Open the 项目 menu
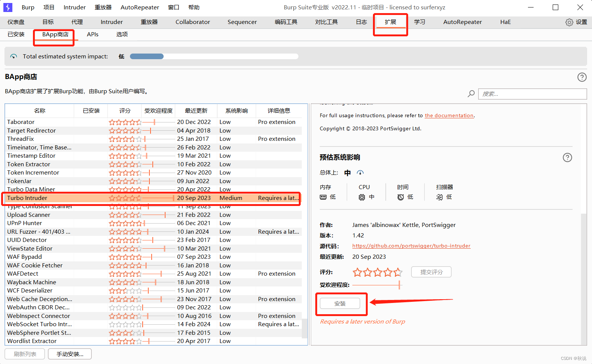This screenshot has height=364, width=592. tap(49, 7)
